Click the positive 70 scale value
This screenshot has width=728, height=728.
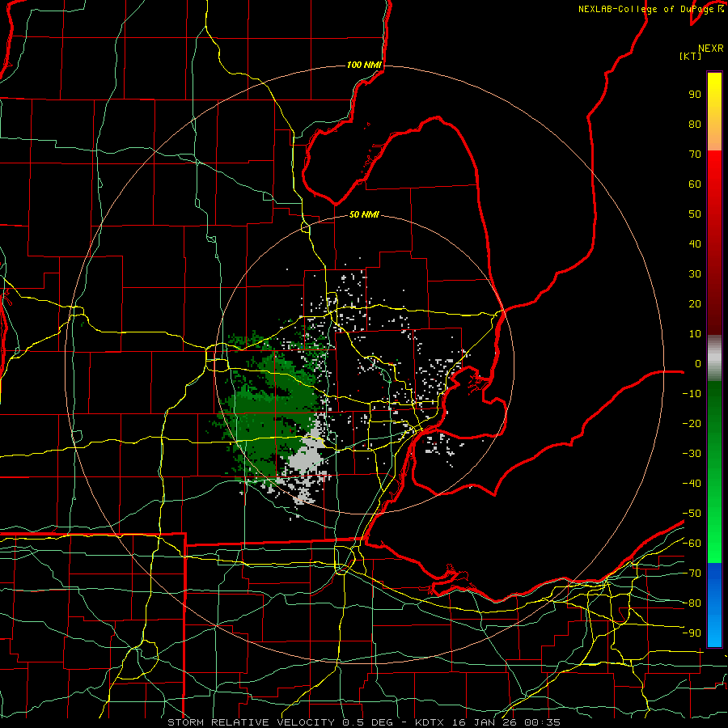pos(695,154)
